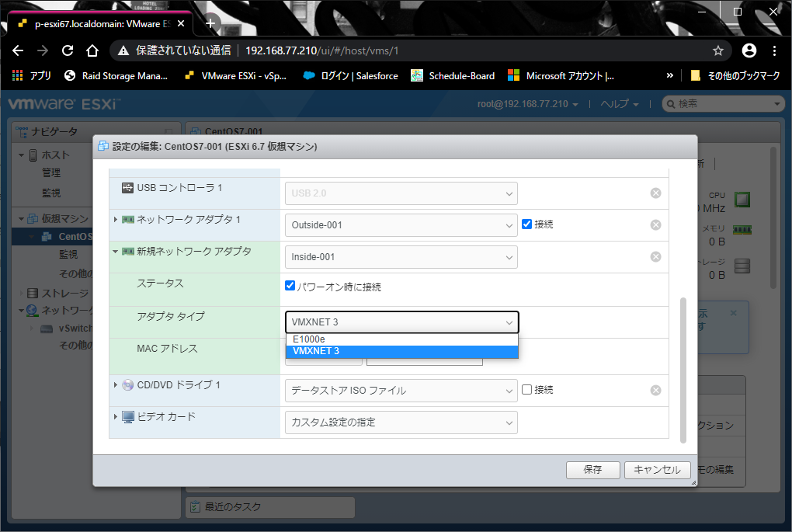Toggle Network Adapter 1 connected checkbox
The width and height of the screenshot is (792, 532).
point(526,224)
